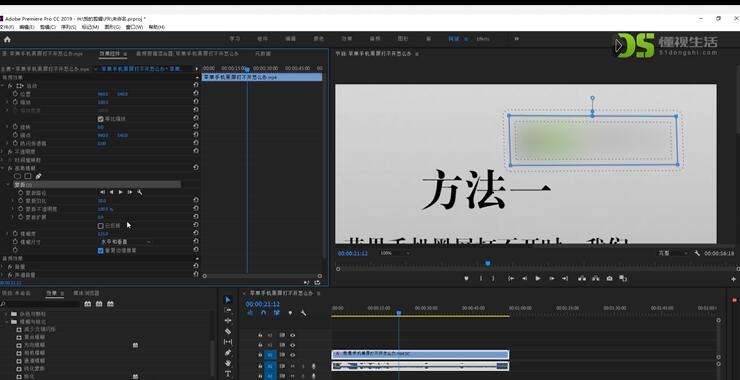Select the Selection (arrow) tool

(228, 300)
